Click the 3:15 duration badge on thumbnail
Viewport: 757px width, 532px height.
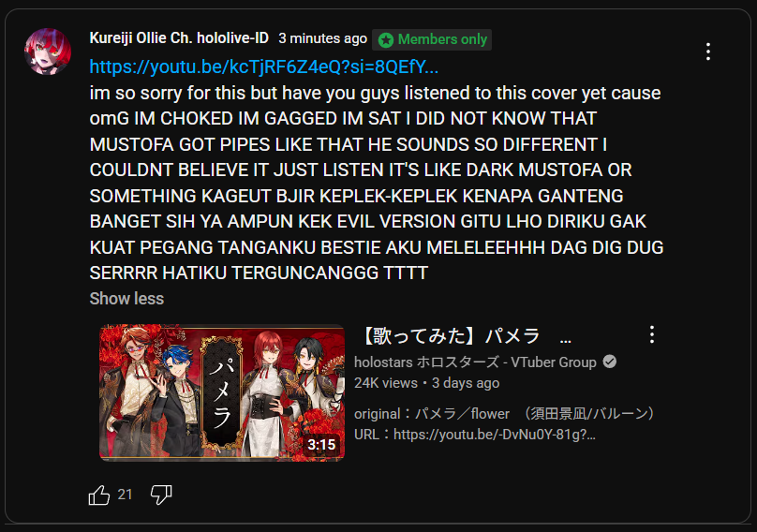tap(321, 445)
